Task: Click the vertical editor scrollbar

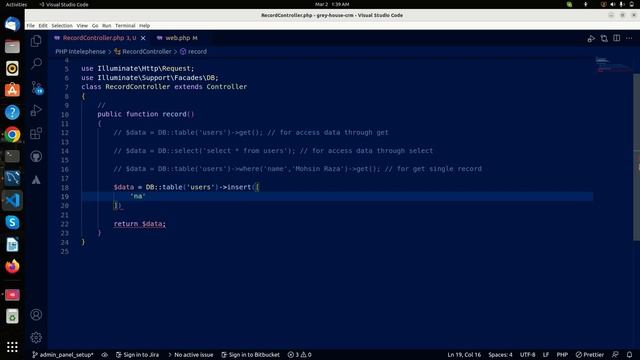Action: tap(636, 157)
